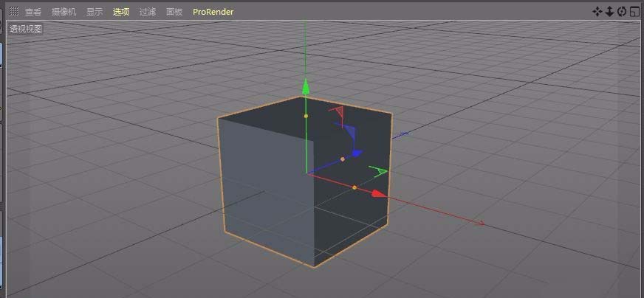Expand the 显示 (Display) menu
This screenshot has height=298, width=644.
(95, 12)
